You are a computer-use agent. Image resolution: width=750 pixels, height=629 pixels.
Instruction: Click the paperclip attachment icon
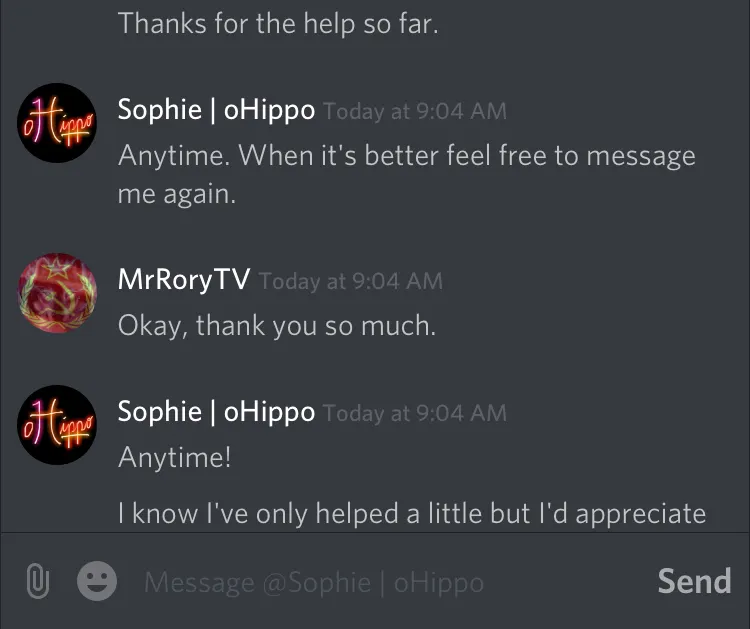[38, 581]
